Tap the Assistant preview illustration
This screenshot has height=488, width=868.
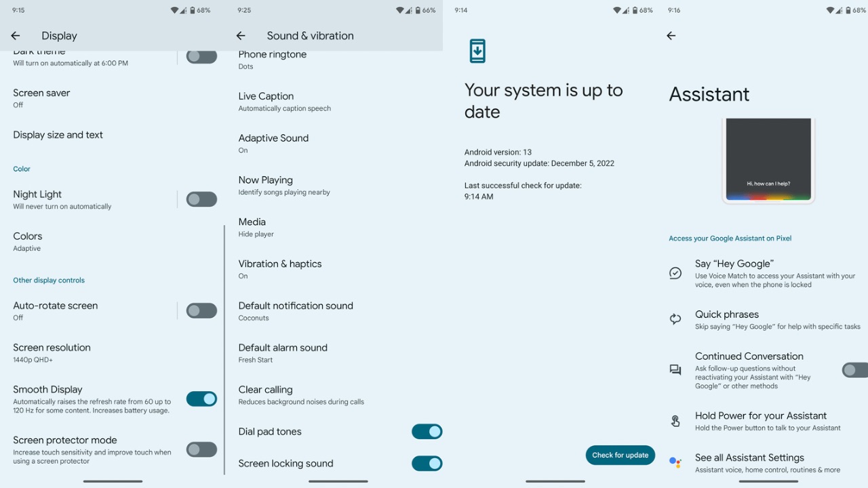[x=768, y=161]
